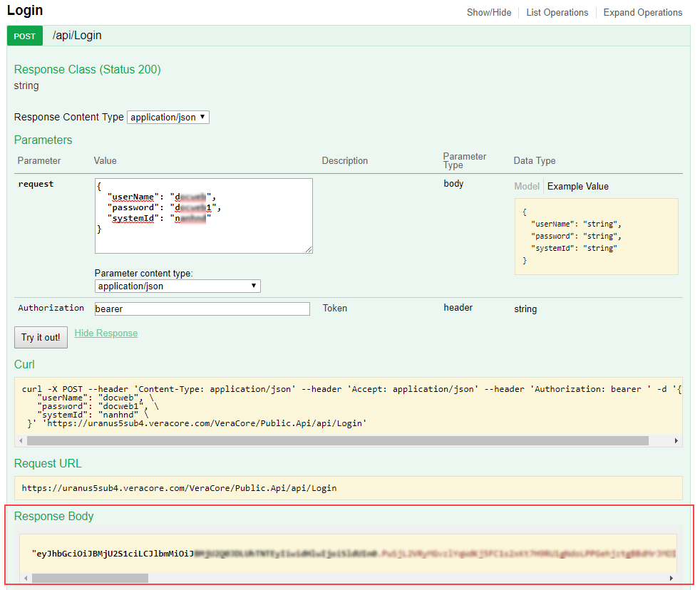
Task: Click the Try it out! button
Action: (x=41, y=338)
